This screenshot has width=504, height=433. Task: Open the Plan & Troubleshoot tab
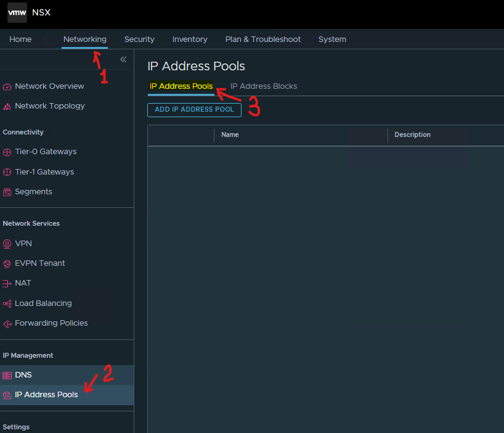[263, 39]
